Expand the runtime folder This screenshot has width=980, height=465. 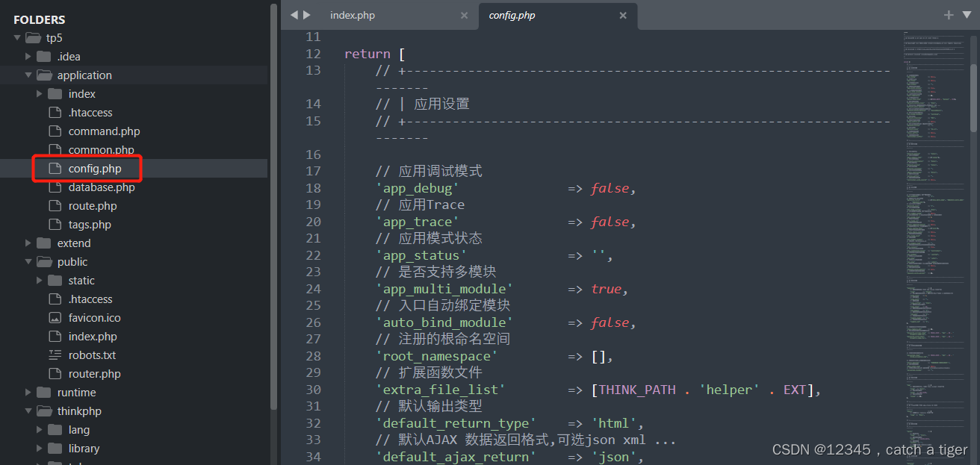pyautogui.click(x=28, y=392)
